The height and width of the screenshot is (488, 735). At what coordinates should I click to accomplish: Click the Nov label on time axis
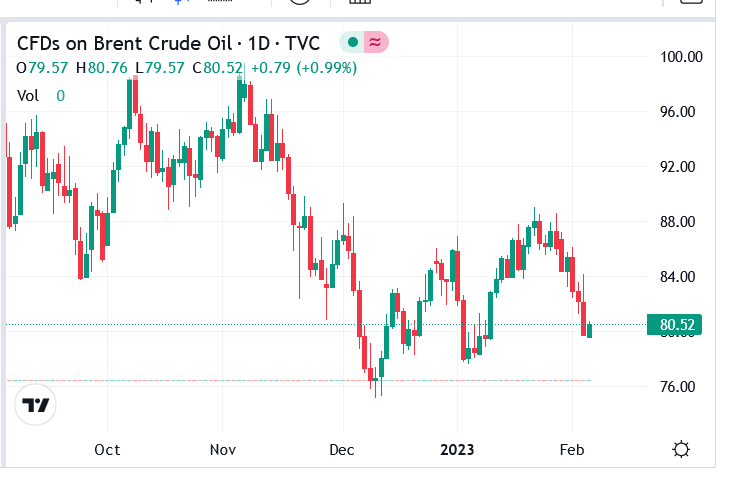222,449
